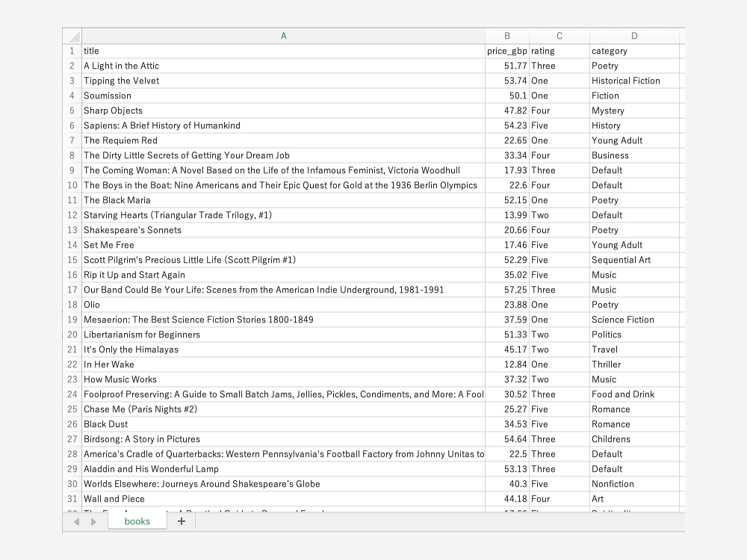Click rating cell for Scott Pilgrim row
747x560 pixels.
[x=560, y=260]
